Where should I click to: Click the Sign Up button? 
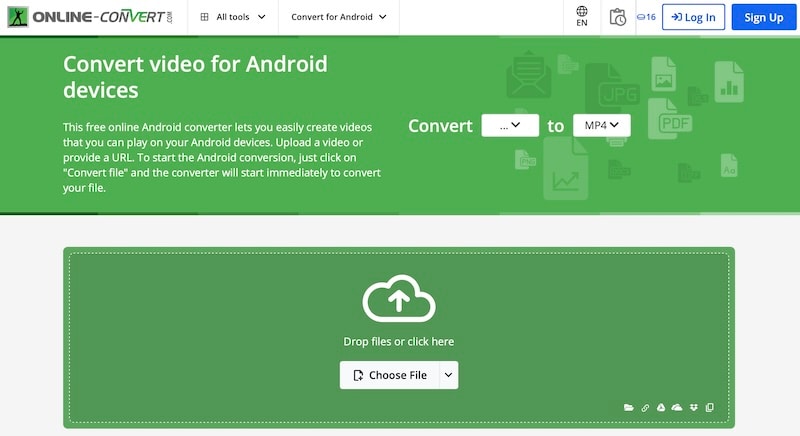764,17
